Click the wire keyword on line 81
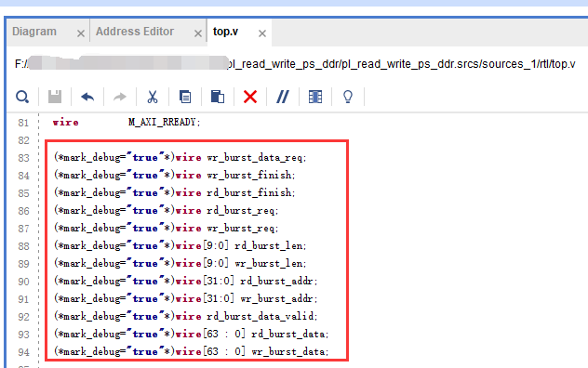The image size is (588, 368). (66, 122)
